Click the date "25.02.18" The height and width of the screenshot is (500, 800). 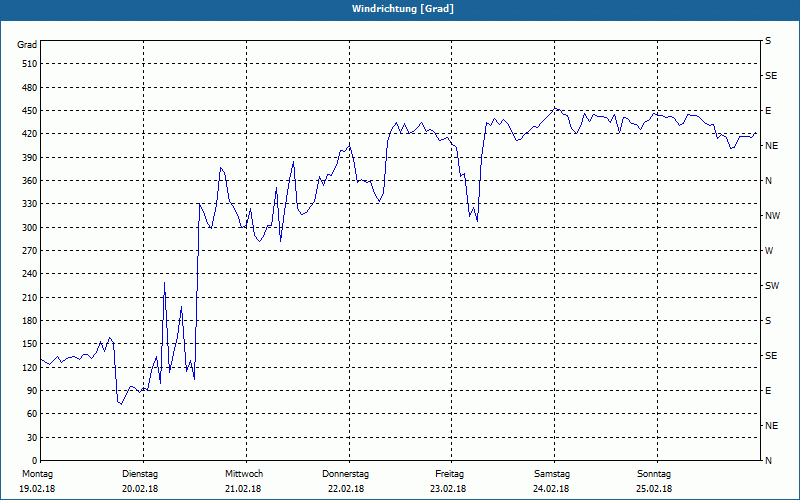tap(654, 489)
